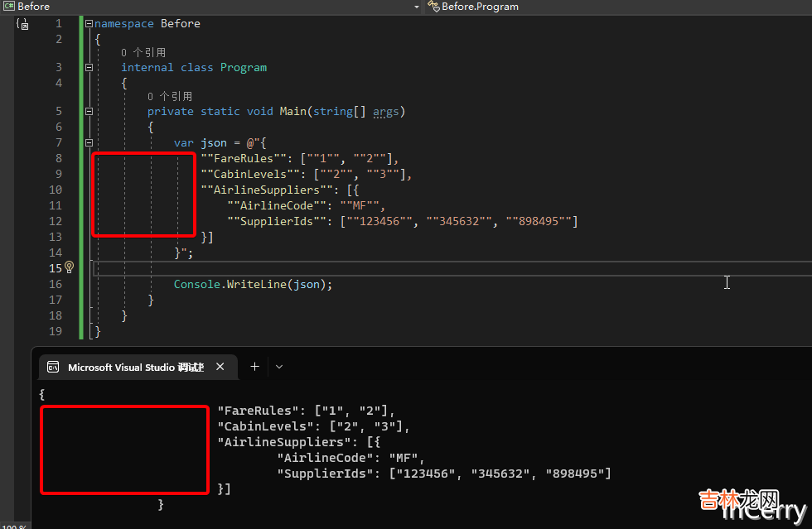Collapse the Program class block
Viewport: 812px width, 529px height.
pyautogui.click(x=89, y=68)
